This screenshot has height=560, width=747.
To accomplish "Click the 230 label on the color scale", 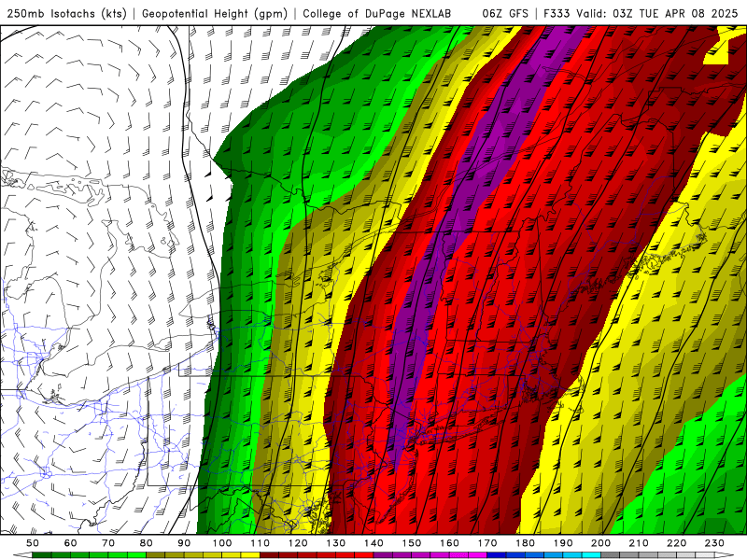I will (x=714, y=543).
